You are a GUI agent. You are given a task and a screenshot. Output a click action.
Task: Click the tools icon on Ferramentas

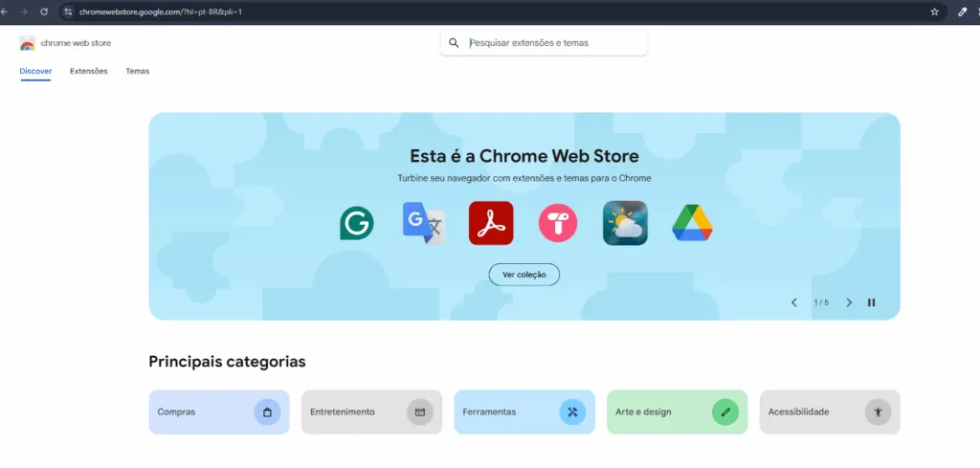[x=572, y=412]
